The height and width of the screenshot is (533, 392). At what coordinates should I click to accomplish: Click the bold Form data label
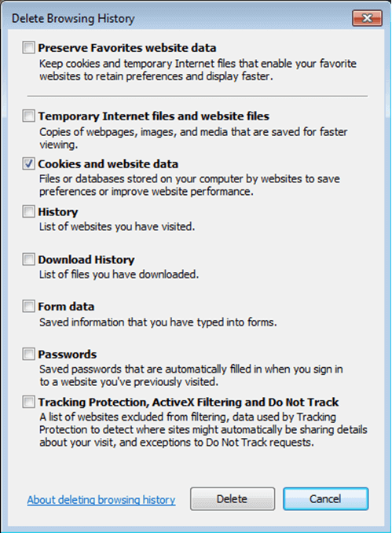tap(66, 307)
